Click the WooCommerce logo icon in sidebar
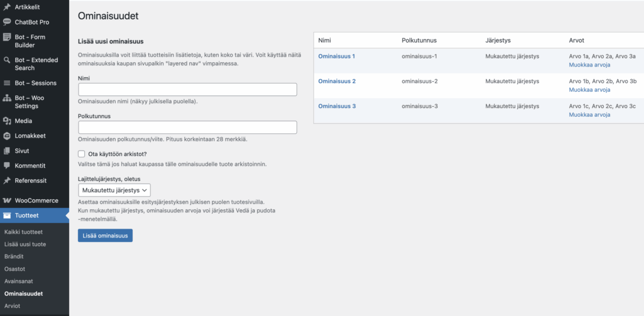Screen dimensions: 644x316 [x=7, y=200]
